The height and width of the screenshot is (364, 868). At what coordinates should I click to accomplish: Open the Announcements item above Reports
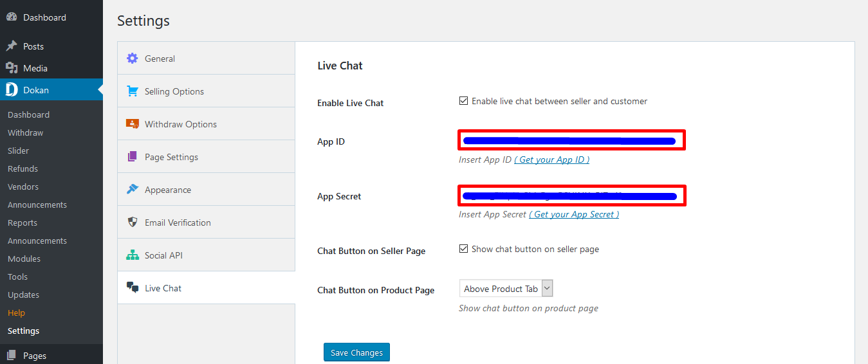(37, 205)
